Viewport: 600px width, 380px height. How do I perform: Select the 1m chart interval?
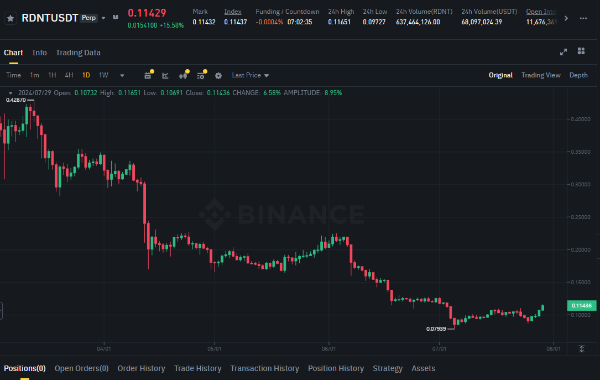coord(34,75)
